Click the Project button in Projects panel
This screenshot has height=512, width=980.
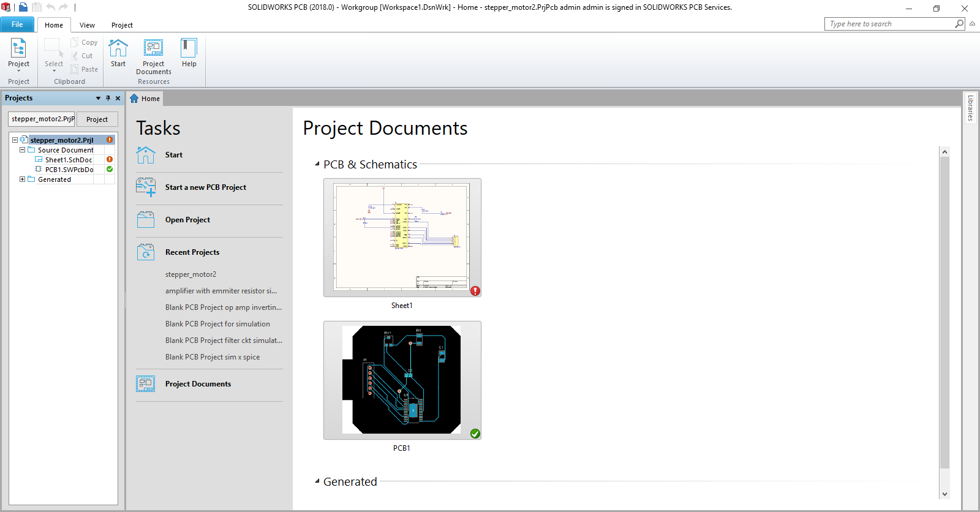[97, 119]
